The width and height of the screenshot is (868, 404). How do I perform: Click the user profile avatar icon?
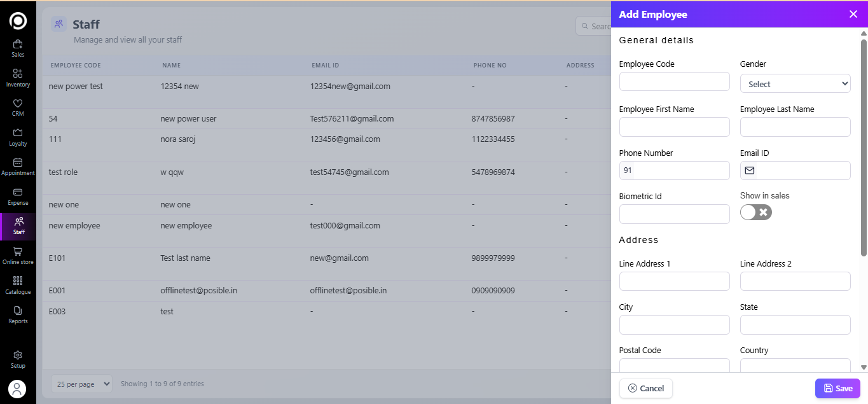(x=18, y=388)
